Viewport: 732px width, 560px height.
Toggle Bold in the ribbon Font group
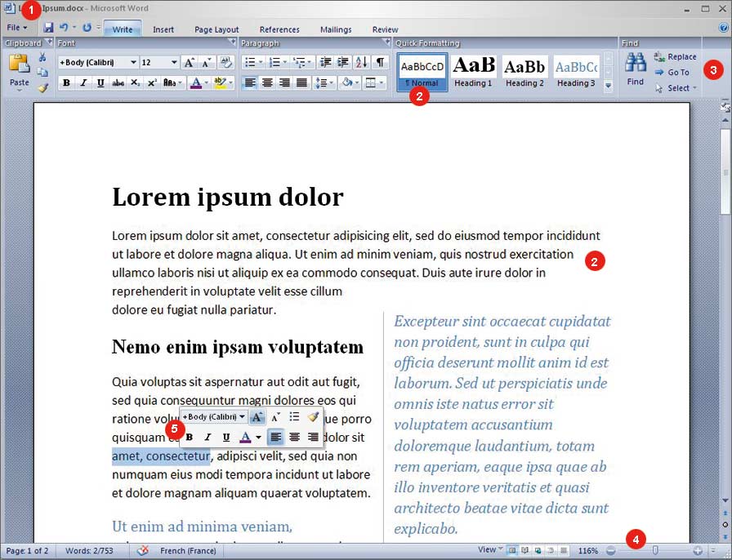tap(65, 82)
